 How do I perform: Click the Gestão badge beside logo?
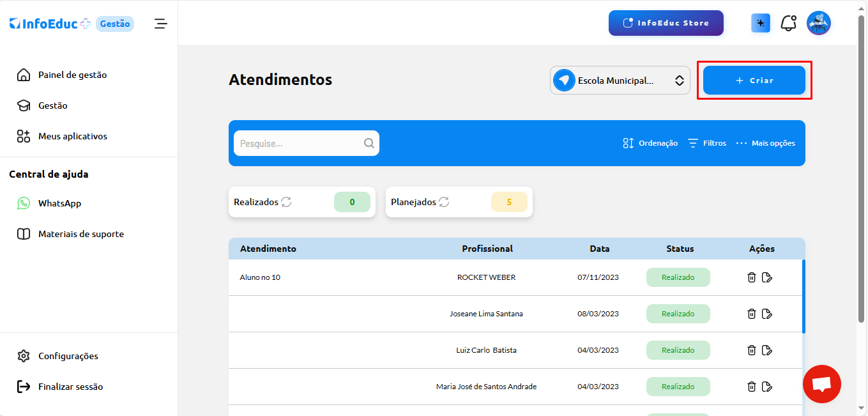pyautogui.click(x=115, y=24)
